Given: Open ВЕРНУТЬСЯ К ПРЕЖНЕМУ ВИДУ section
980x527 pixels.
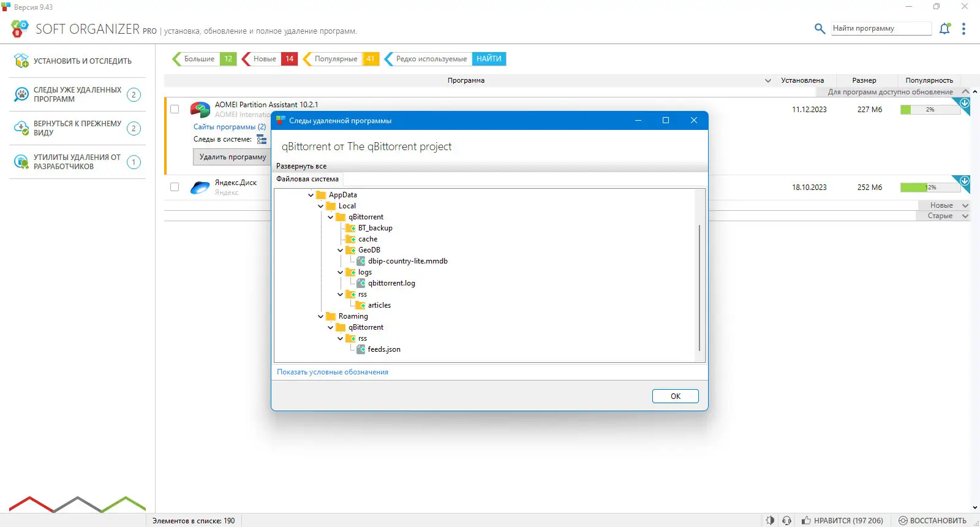Looking at the screenshot, I should click(x=77, y=128).
